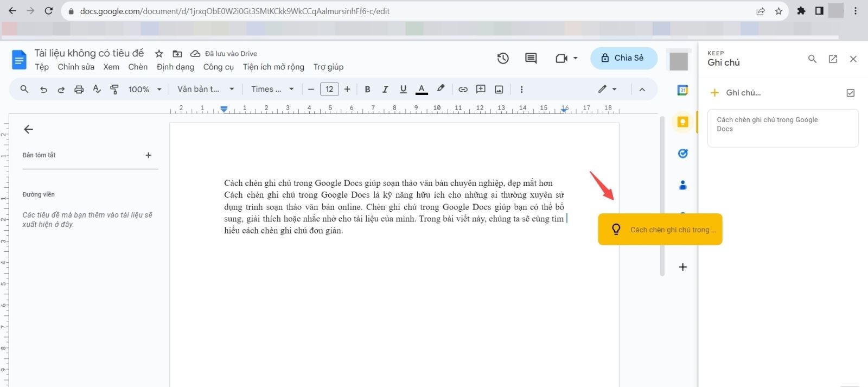Click the font size field 12
The image size is (868, 387).
329,89
